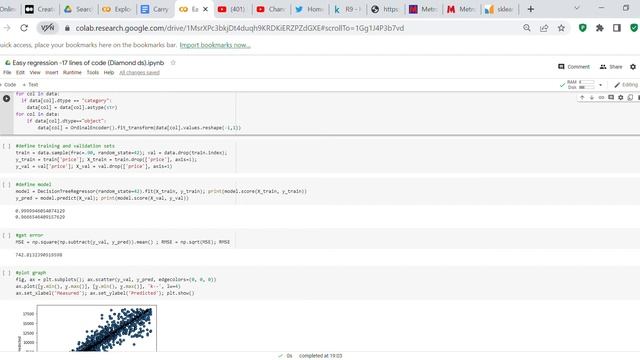Star the notebook title

click(173, 63)
